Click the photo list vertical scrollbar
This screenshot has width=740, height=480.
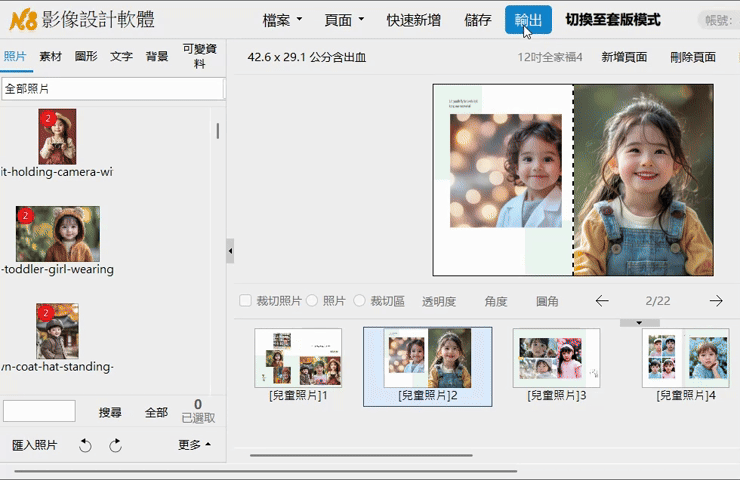point(218,131)
